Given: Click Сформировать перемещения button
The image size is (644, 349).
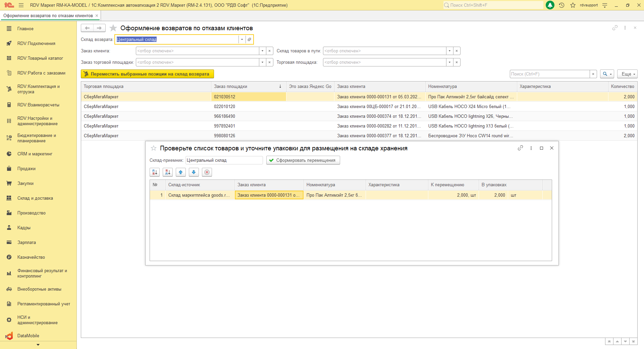Looking at the screenshot, I should point(303,160).
